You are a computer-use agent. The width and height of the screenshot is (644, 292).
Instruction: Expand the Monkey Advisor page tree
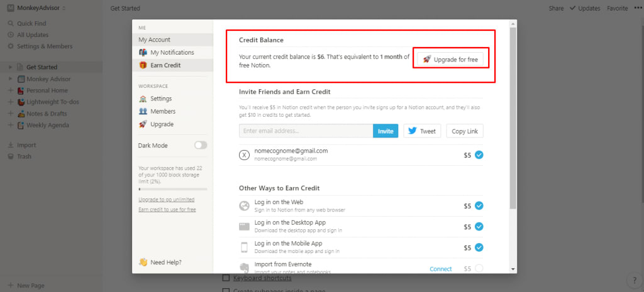(10, 79)
